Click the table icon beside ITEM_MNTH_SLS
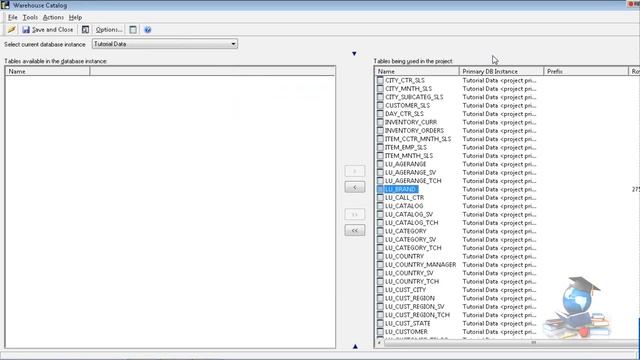This screenshot has height=360, width=640. 380,156
